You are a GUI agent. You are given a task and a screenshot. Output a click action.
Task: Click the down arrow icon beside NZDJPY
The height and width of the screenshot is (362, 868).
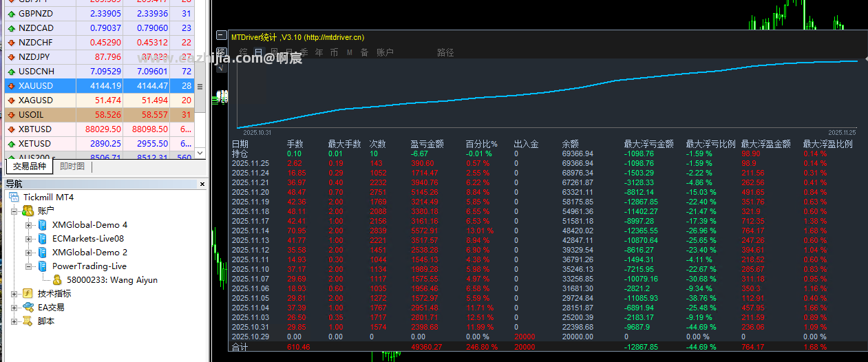[11, 57]
